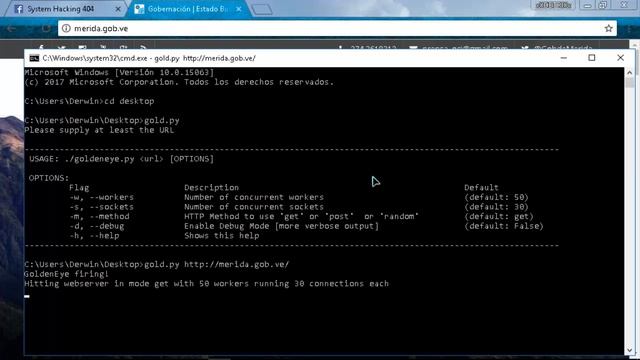The width and height of the screenshot is (640, 360).
Task: Click the 'Hitting webserver in mode get' line
Action: click(x=207, y=284)
